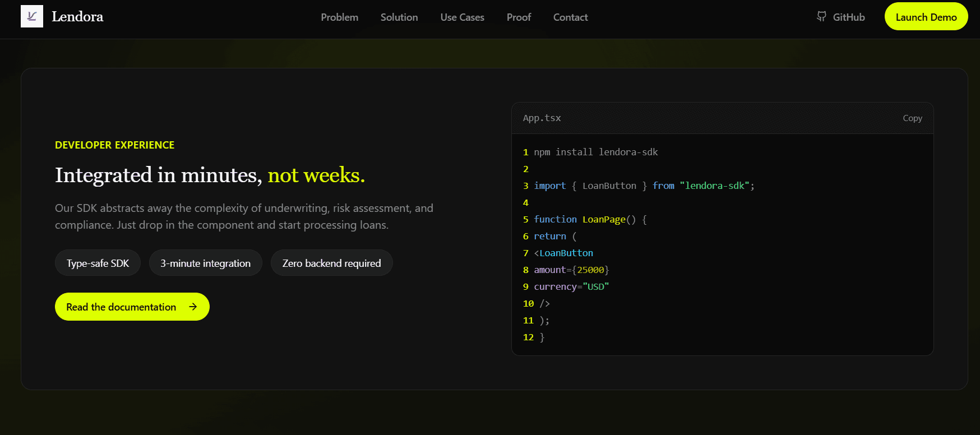
Task: Click the GitHub octocat icon
Action: (x=821, y=17)
